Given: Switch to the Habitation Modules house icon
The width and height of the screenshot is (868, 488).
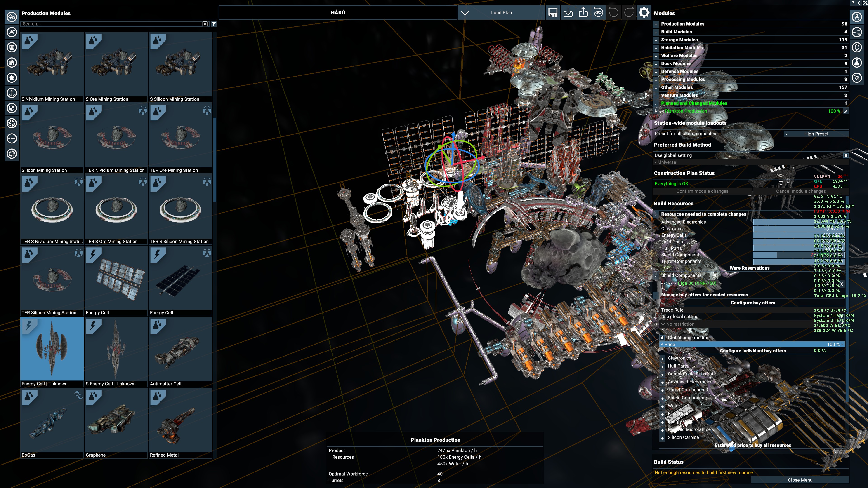Looking at the screenshot, I should pyautogui.click(x=12, y=62).
